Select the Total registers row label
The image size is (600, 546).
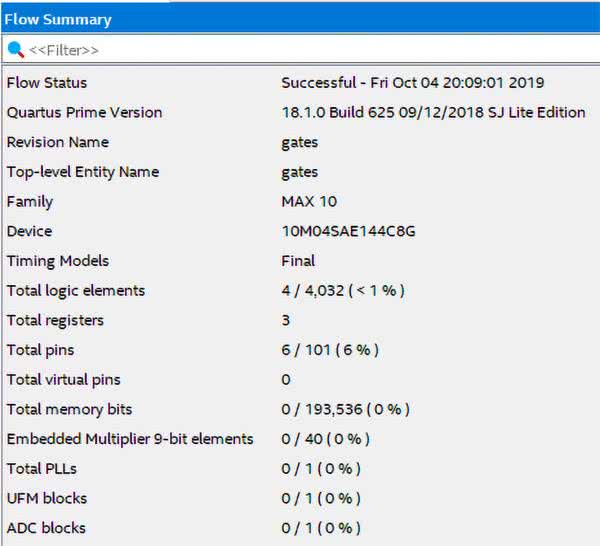click(55, 320)
